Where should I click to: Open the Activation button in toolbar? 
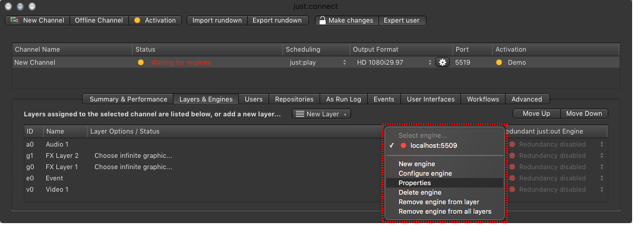click(x=155, y=20)
